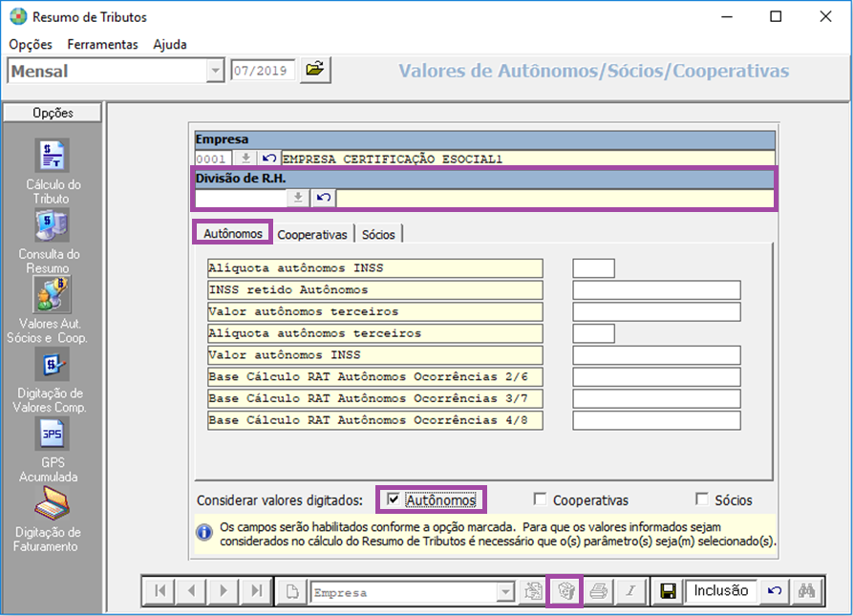Click the app icon in title bar
The width and height of the screenshot is (853, 616).
point(18,17)
